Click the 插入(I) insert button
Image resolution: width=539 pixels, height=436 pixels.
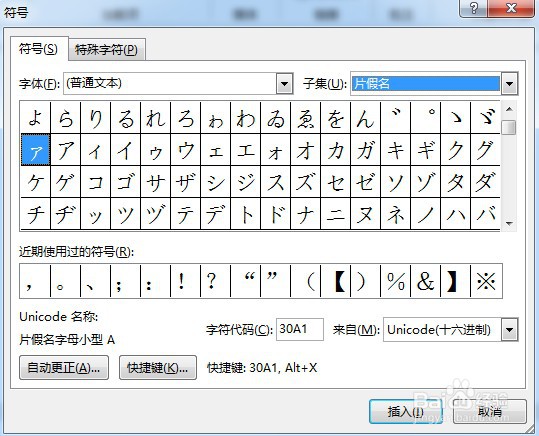coord(406,411)
